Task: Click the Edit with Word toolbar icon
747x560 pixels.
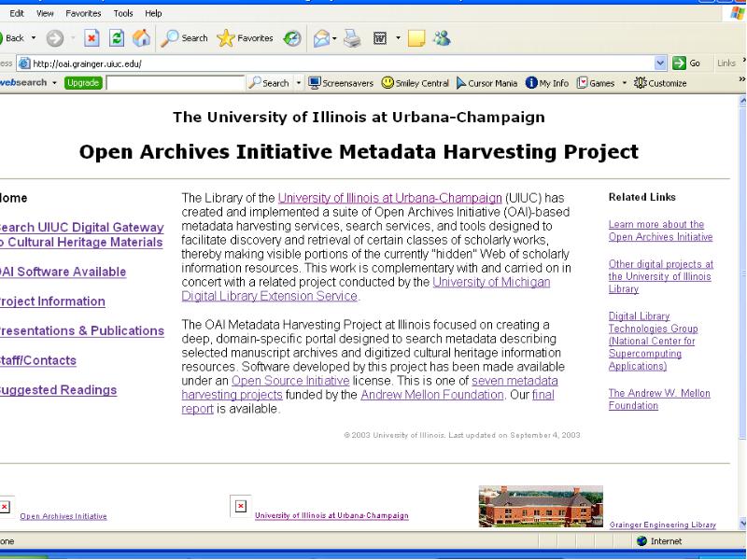Action: (x=380, y=38)
